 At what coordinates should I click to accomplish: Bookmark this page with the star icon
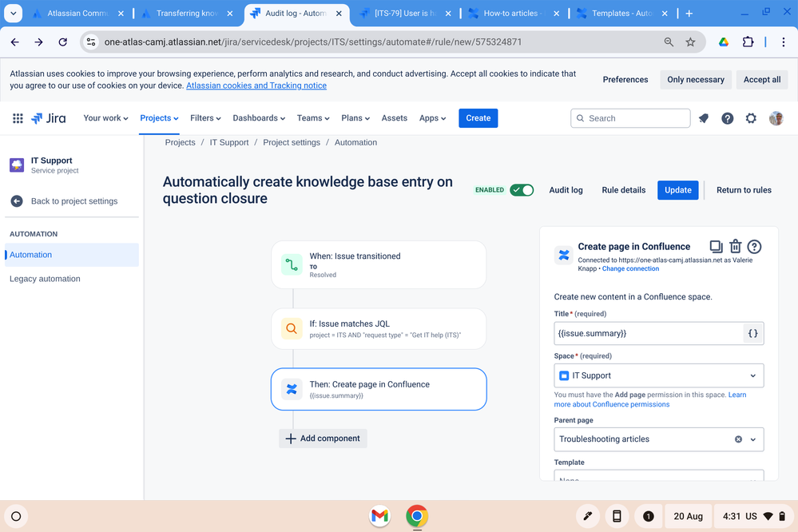click(x=690, y=42)
